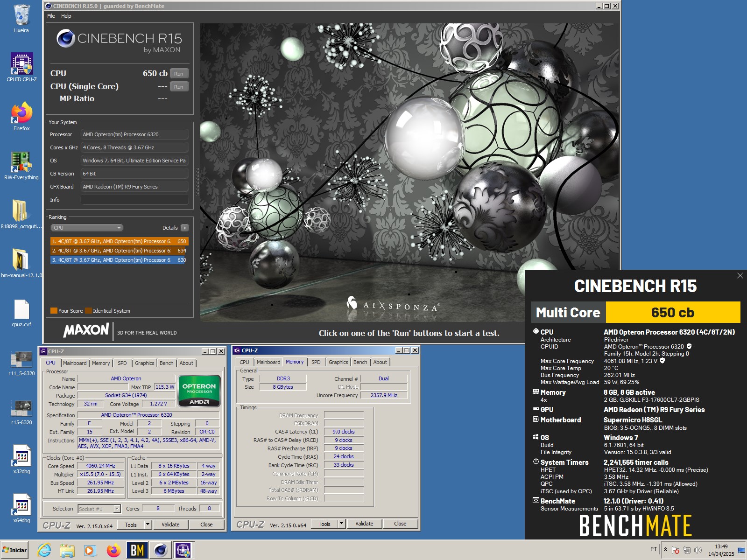Run the CPU multi-core test
Screen dimensions: 747x560
click(179, 74)
